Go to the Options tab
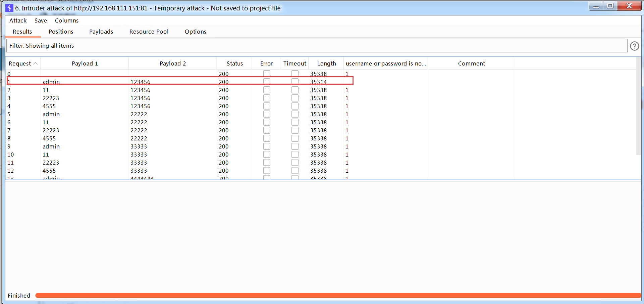Screen dimensions: 644x304 (x=196, y=32)
